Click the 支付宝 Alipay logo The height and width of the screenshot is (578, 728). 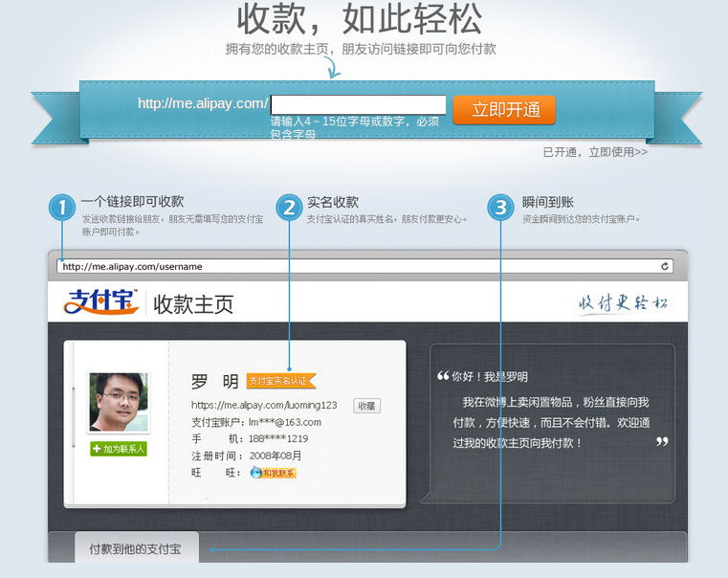[x=101, y=301]
